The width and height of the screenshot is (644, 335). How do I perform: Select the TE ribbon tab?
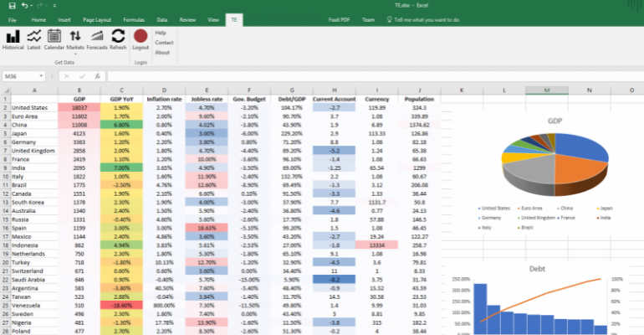click(x=234, y=20)
